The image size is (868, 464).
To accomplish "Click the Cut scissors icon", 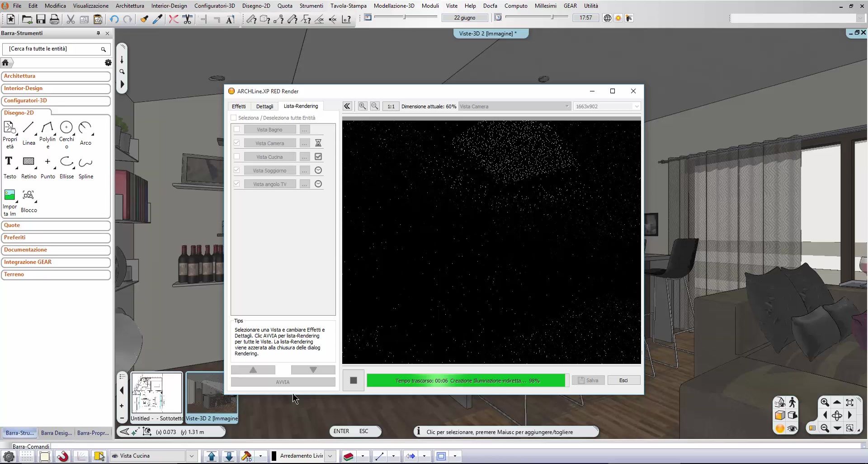I will 71,19.
